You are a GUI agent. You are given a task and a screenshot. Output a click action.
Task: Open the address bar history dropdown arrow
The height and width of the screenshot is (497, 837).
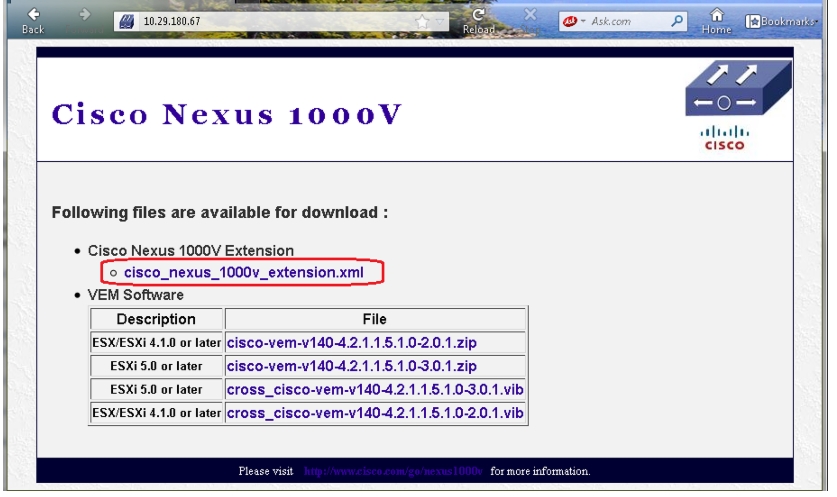click(x=440, y=22)
